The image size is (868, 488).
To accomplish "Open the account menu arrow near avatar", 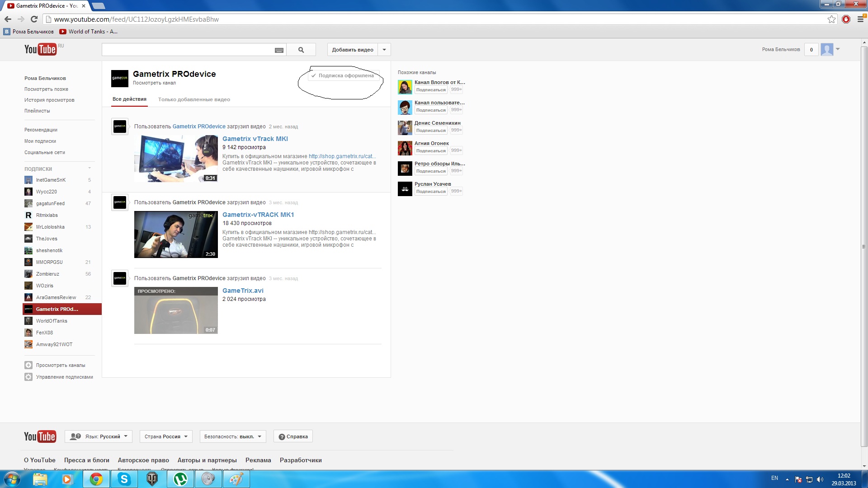I will click(838, 49).
